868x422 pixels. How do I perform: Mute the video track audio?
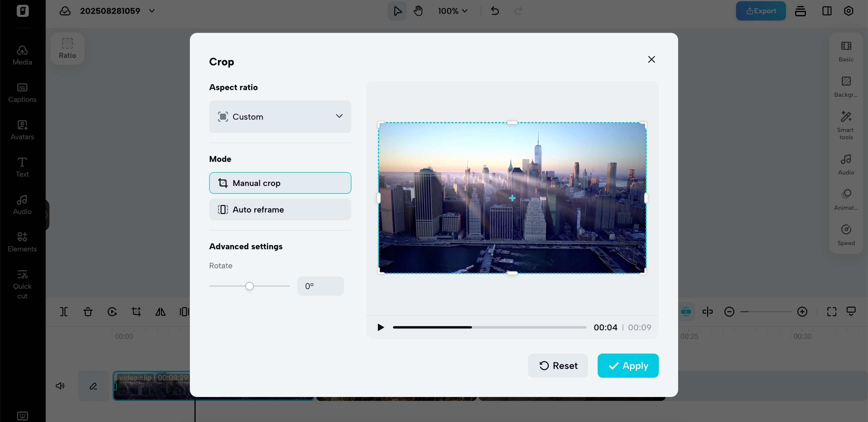pos(60,386)
